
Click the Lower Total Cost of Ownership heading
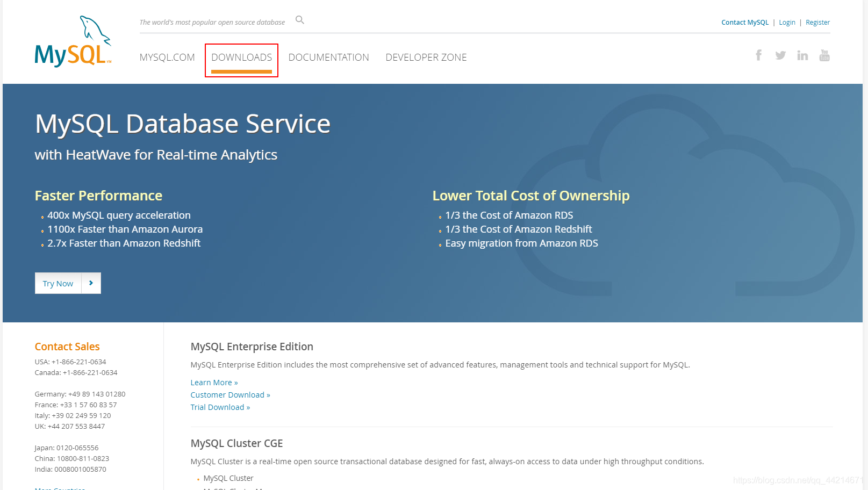(x=531, y=196)
